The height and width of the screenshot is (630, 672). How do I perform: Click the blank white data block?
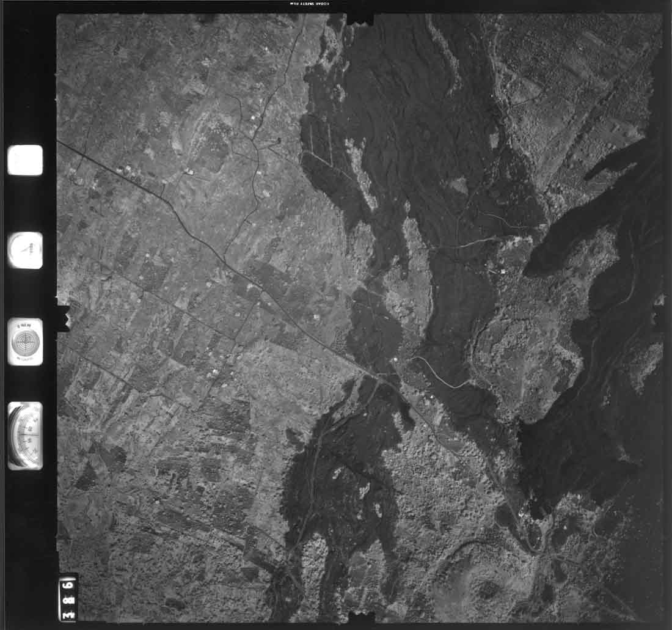click(25, 160)
